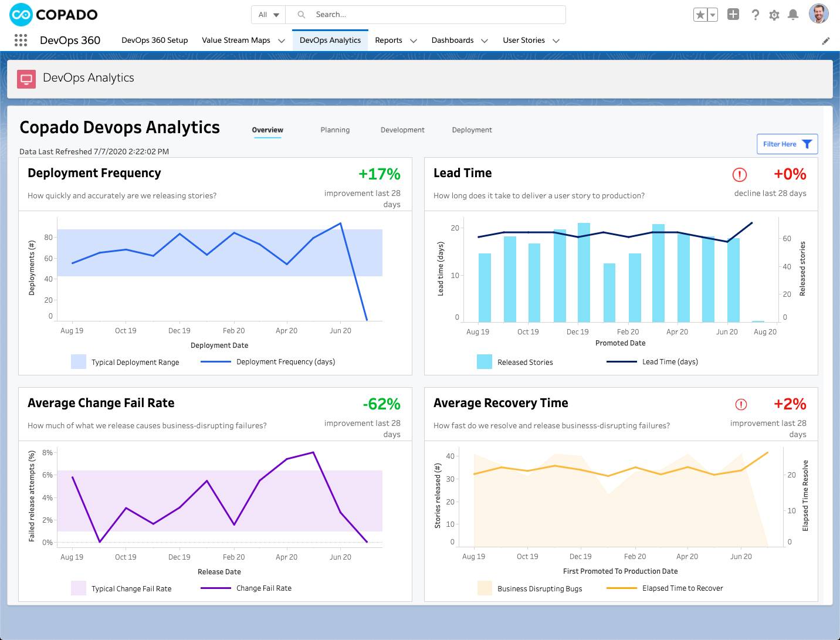Open the Salesforce App Launcher grid
The image size is (840, 640).
pyautogui.click(x=21, y=40)
